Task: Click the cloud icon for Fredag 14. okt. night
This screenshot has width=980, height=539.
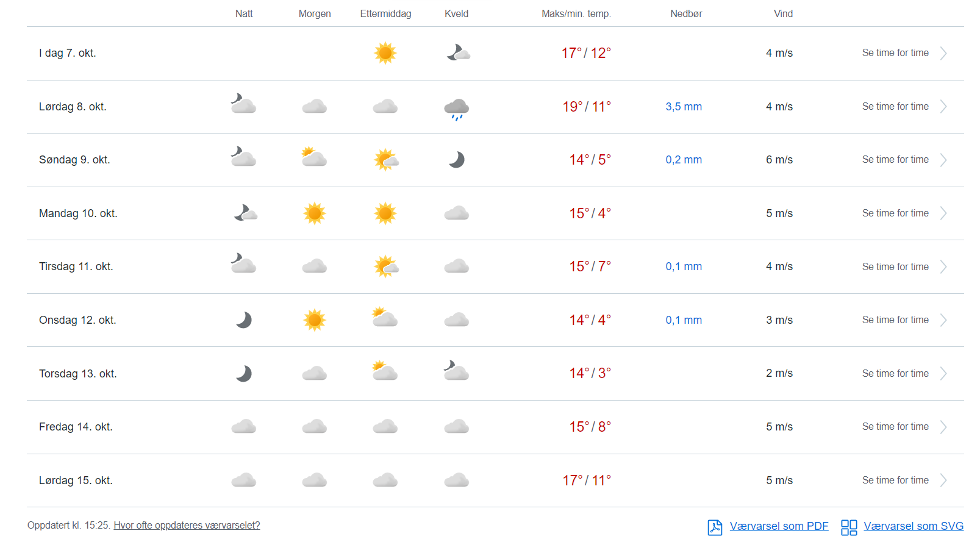Action: (244, 427)
